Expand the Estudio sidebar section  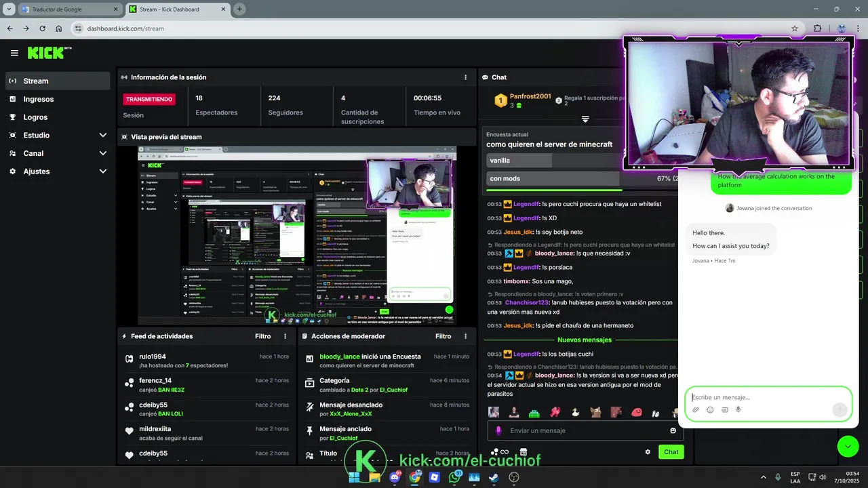tap(58, 135)
